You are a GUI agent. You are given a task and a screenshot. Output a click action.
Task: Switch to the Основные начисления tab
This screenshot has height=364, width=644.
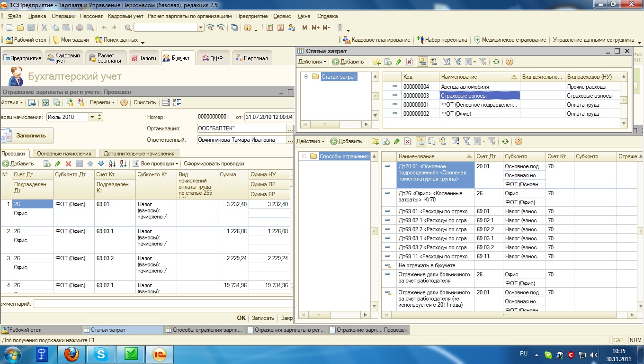[64, 154]
